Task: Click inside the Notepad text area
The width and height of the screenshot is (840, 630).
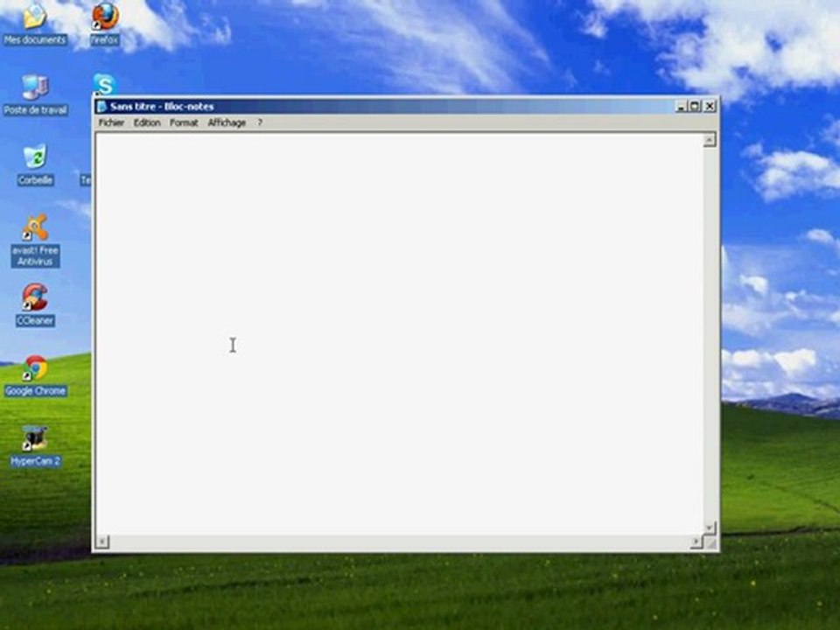Action: (399, 333)
